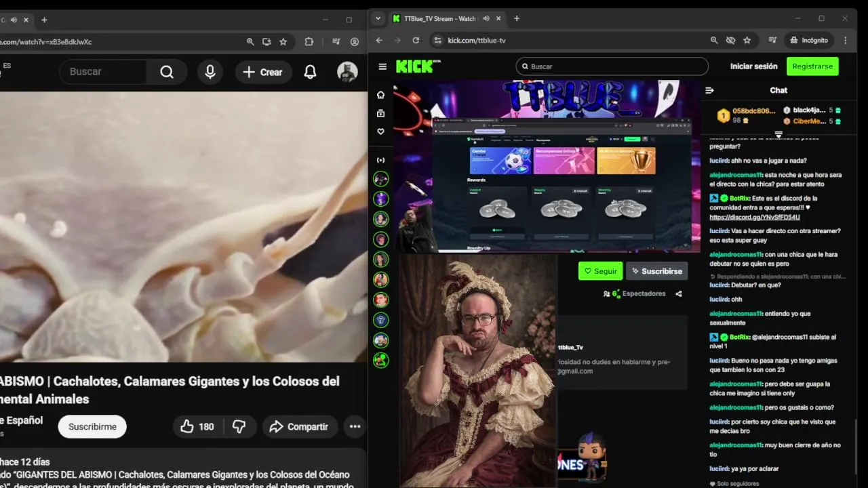Open the video's more actions menu

pyautogui.click(x=355, y=426)
